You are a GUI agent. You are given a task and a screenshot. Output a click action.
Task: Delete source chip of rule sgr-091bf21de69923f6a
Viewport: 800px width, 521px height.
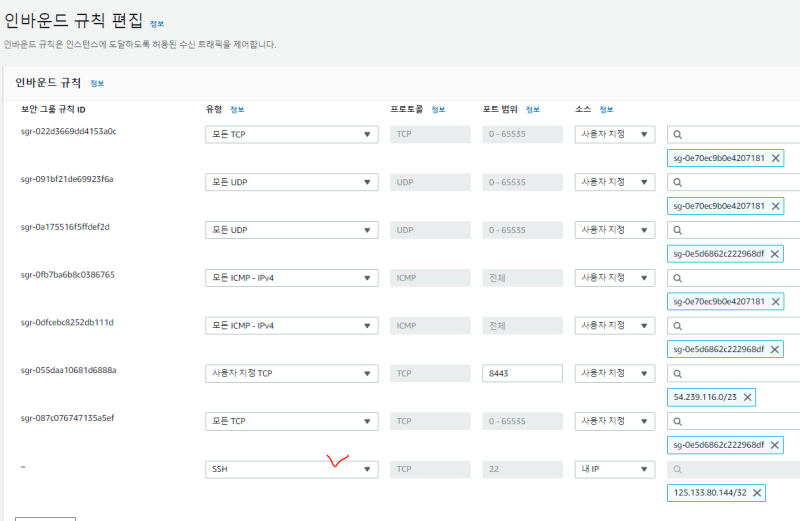point(775,206)
